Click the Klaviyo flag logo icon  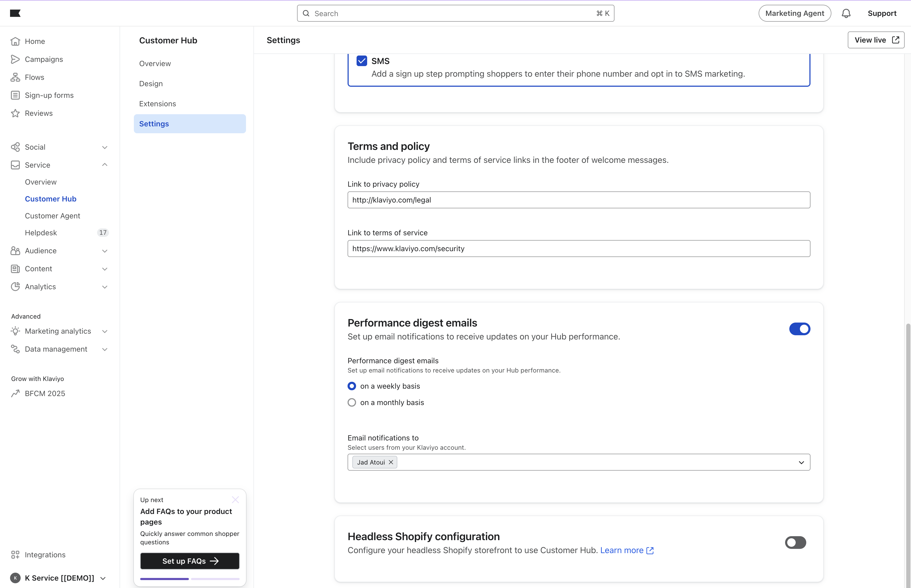click(15, 13)
